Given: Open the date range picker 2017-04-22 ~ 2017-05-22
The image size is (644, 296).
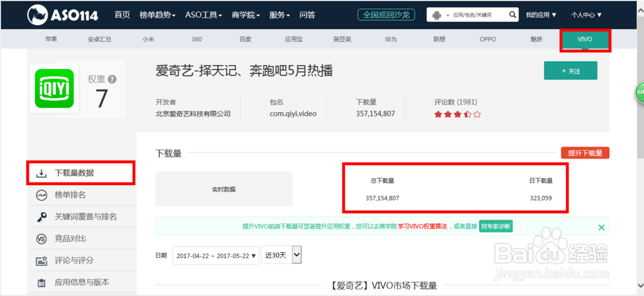Looking at the screenshot, I should pyautogui.click(x=216, y=255).
